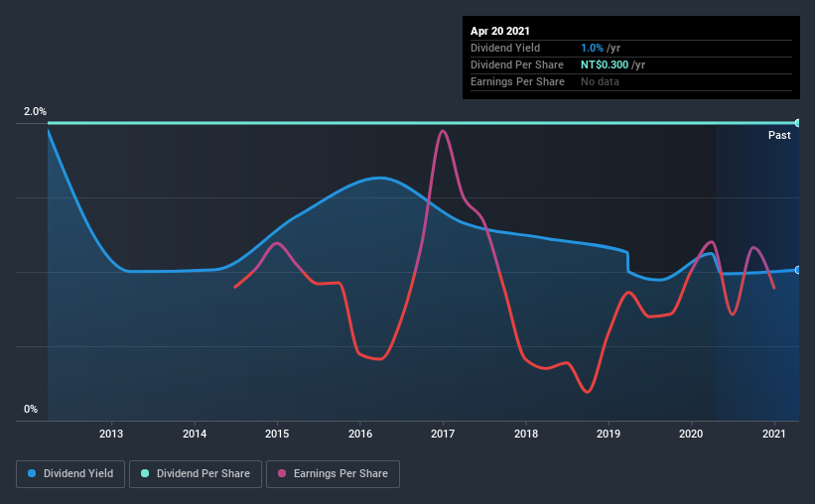Click the 2013 x-axis label
Image resolution: width=815 pixels, height=504 pixels.
pyautogui.click(x=111, y=434)
